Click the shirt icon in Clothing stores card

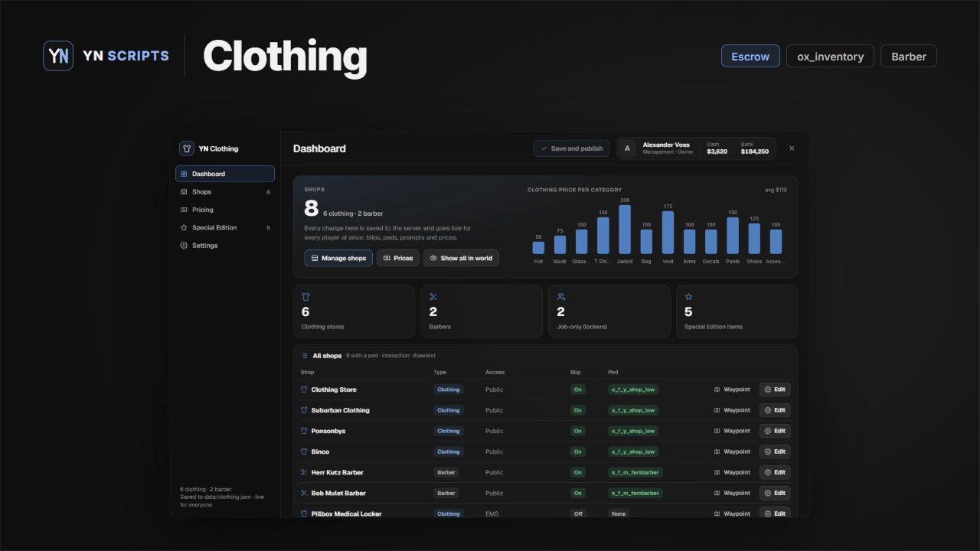coord(305,297)
